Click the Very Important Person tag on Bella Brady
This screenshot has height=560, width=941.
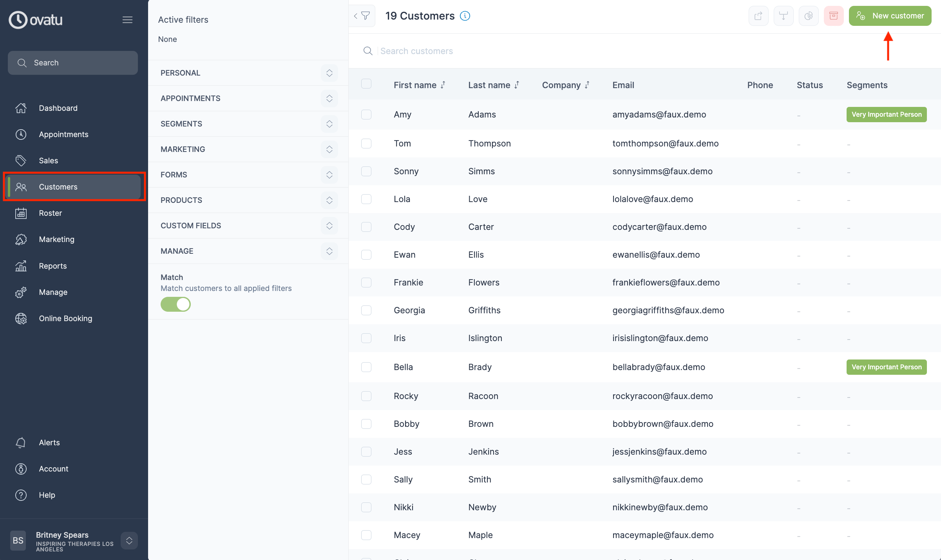pos(886,367)
